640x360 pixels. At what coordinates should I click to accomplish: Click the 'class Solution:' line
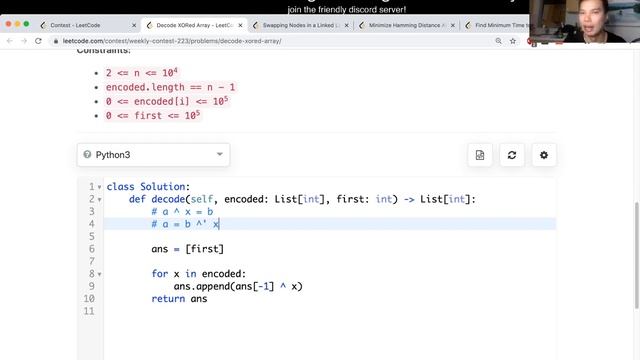[x=148, y=187]
